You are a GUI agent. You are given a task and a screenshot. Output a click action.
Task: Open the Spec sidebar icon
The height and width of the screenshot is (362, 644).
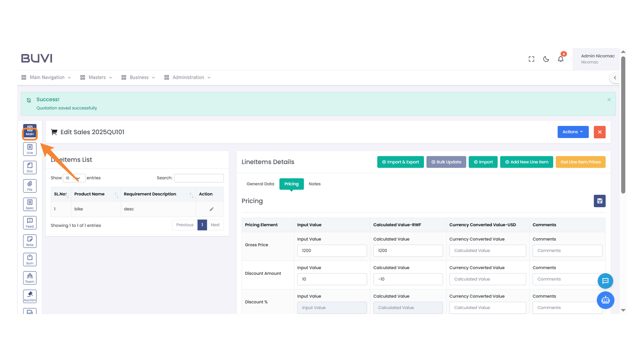tap(30, 204)
